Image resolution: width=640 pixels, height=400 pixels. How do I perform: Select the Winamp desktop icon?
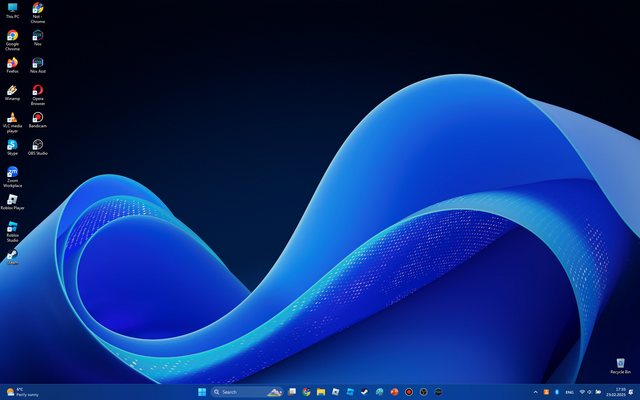click(x=12, y=90)
